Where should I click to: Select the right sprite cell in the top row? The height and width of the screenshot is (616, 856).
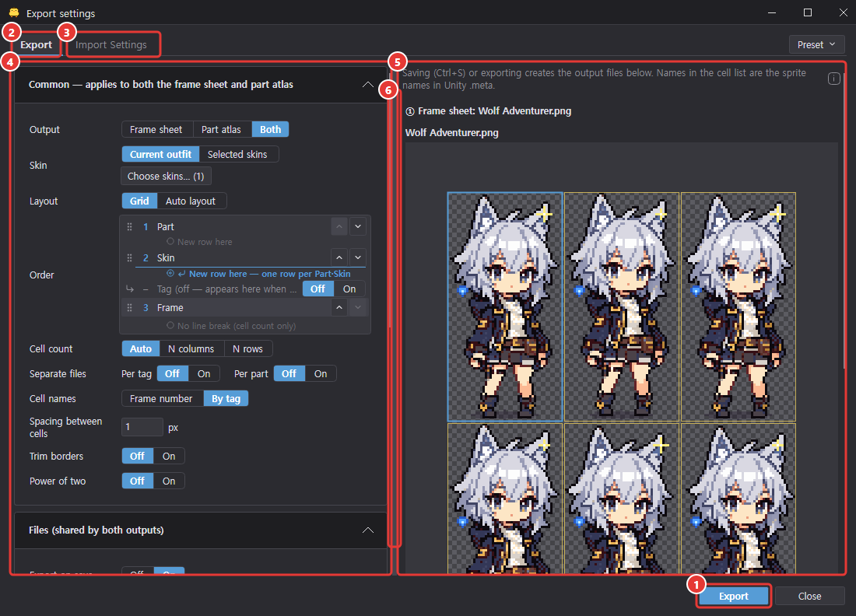tap(738, 306)
